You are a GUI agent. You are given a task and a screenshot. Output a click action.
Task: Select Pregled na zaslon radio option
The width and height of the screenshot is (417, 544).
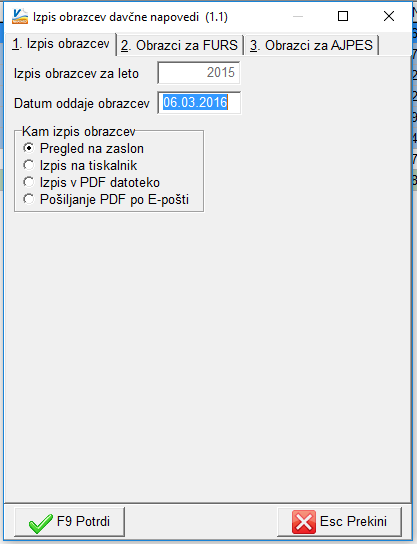click(83, 148)
